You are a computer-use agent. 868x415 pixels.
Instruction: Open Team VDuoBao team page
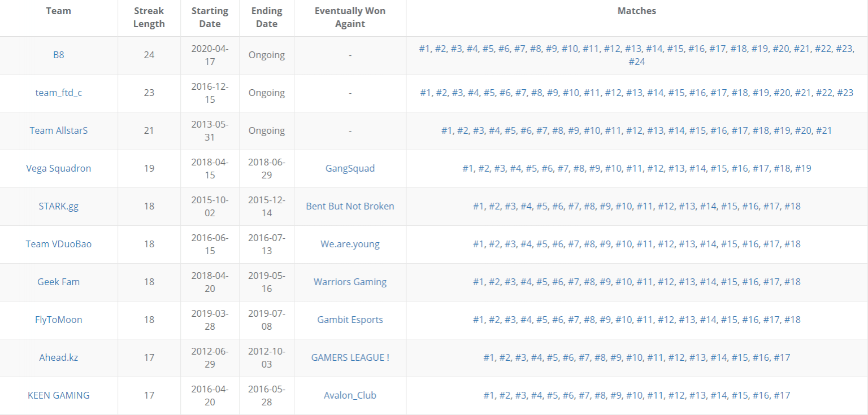[x=59, y=244]
